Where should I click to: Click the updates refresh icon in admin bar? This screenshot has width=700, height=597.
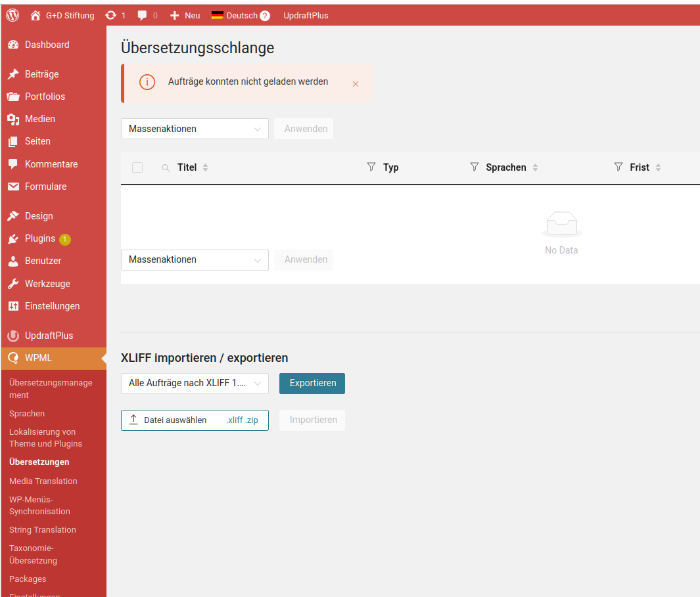pyautogui.click(x=110, y=16)
